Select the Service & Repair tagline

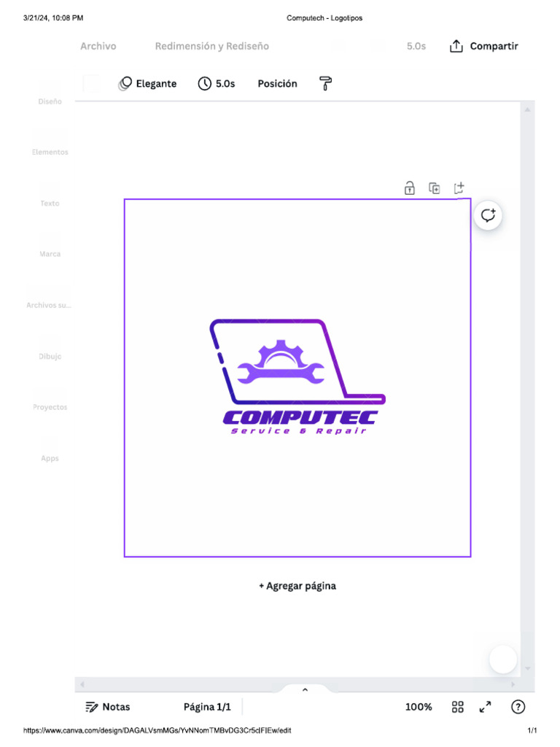point(298,431)
